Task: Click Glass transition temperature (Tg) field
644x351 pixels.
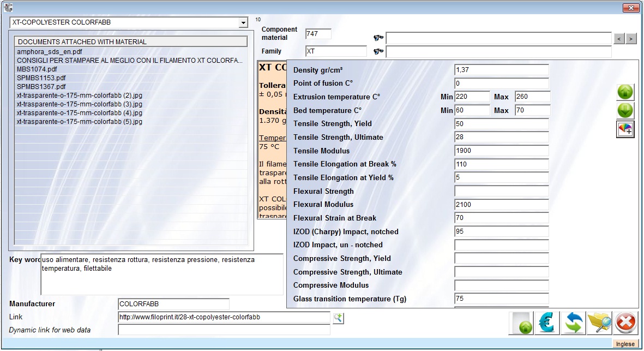Action: [502, 299]
